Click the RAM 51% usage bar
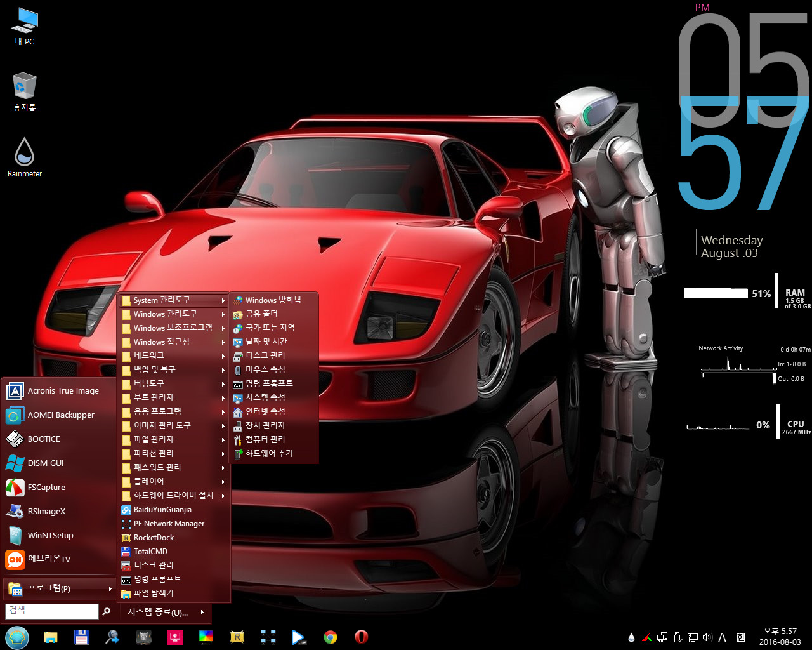 pos(716,293)
